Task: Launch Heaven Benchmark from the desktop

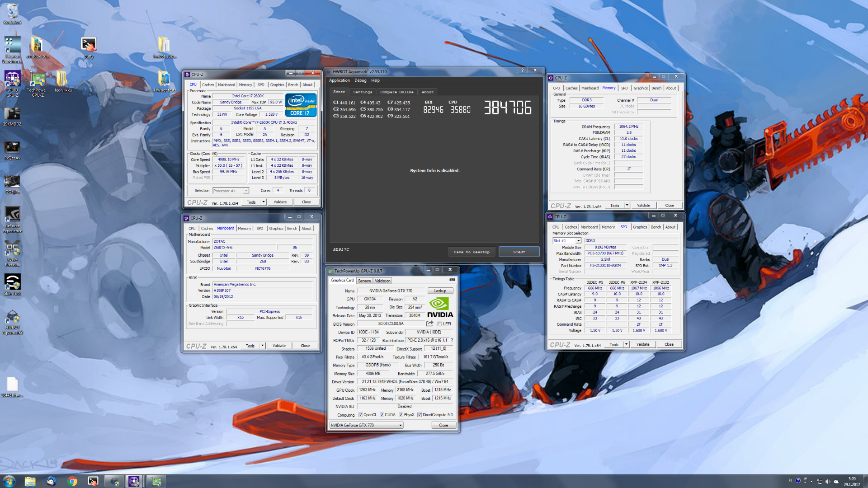Action: coord(12,50)
